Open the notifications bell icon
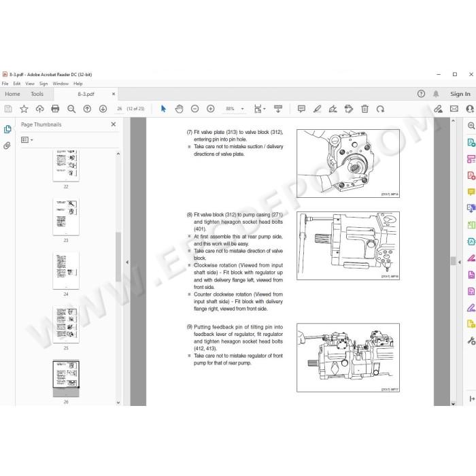This screenshot has width=476, height=476. 436,94
